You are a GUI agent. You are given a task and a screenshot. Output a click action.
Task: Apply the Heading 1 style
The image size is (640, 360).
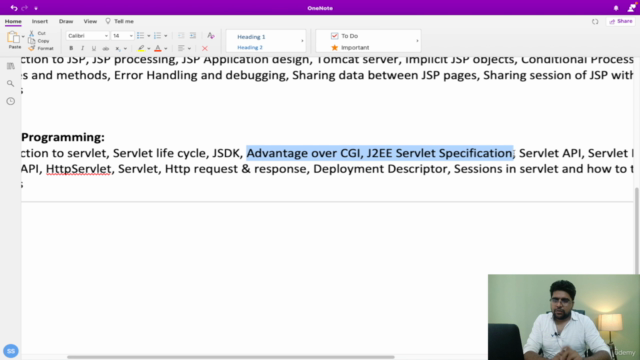click(251, 37)
